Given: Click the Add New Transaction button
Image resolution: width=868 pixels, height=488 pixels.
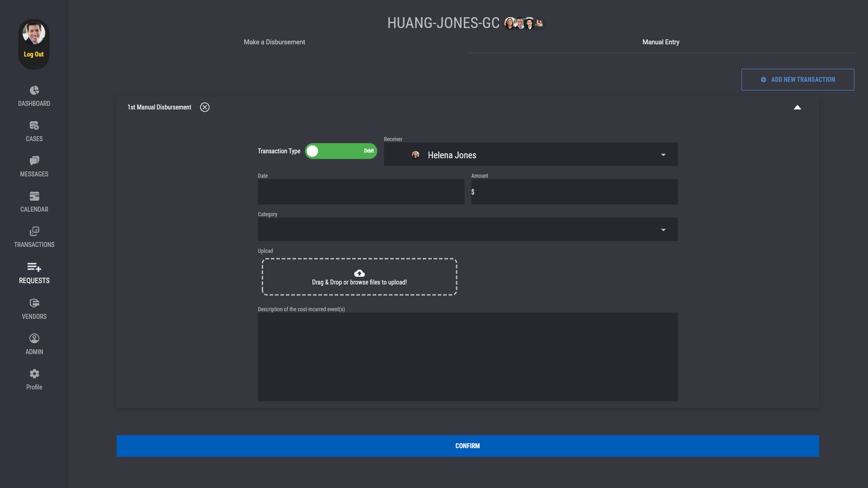Looking at the screenshot, I should click(797, 80).
